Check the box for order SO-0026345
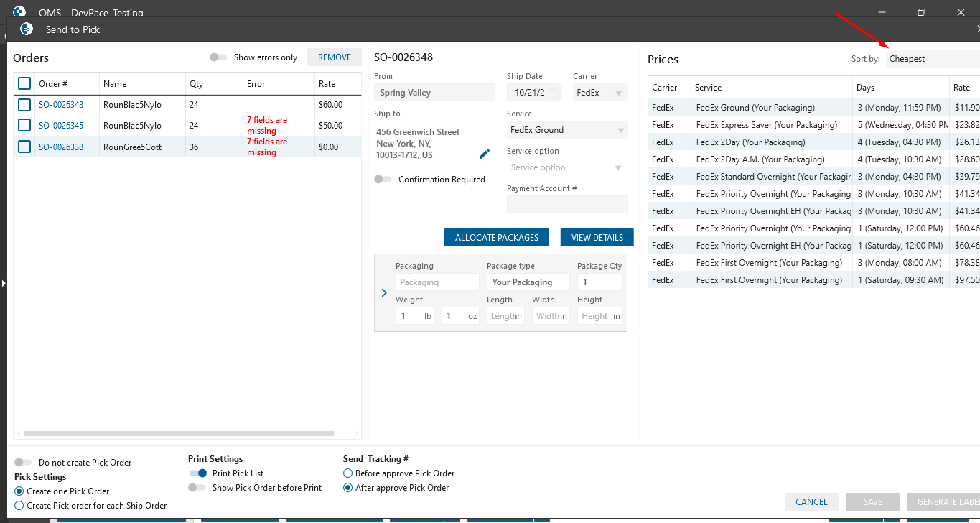 (x=24, y=125)
